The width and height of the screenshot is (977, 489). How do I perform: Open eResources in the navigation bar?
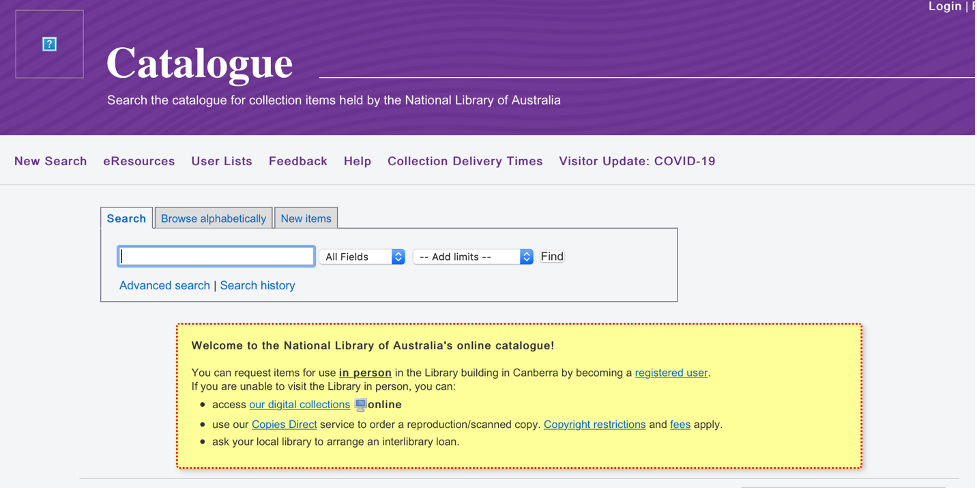point(139,161)
